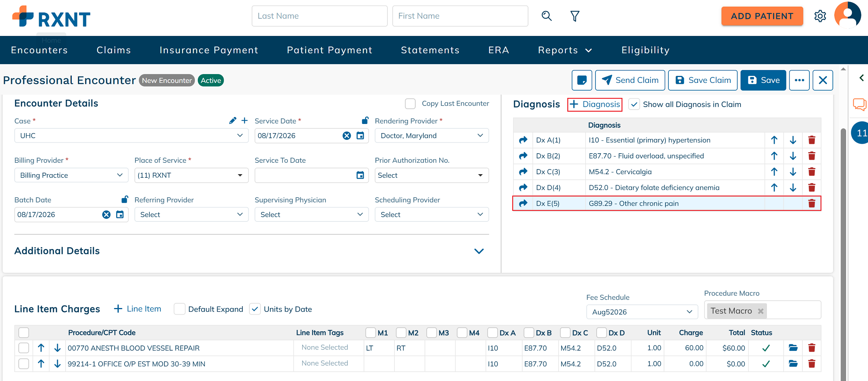Open the settings gear icon

coord(820,16)
